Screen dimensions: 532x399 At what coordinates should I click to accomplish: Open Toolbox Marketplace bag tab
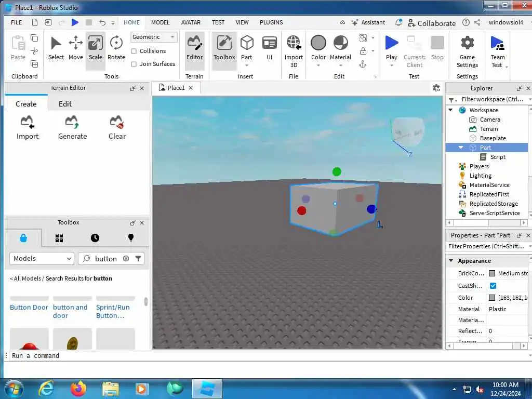[x=23, y=238]
